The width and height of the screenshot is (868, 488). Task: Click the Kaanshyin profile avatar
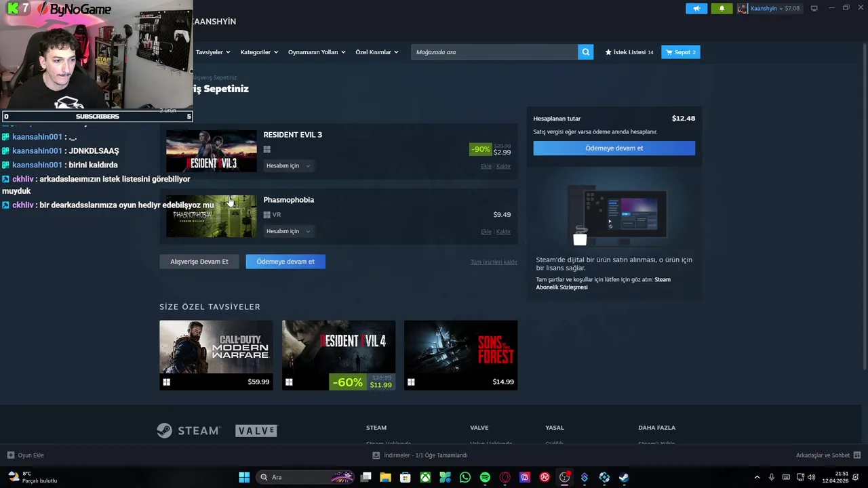coord(743,8)
